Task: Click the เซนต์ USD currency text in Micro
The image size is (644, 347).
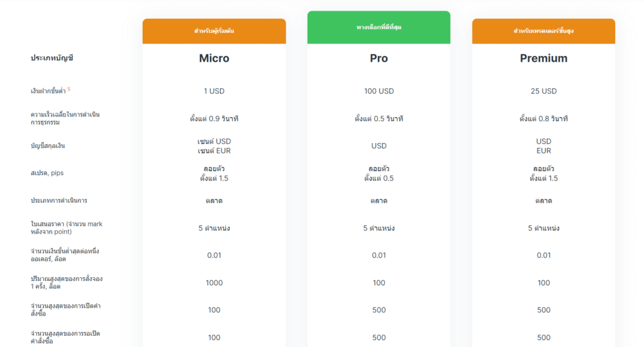Action: tap(214, 142)
